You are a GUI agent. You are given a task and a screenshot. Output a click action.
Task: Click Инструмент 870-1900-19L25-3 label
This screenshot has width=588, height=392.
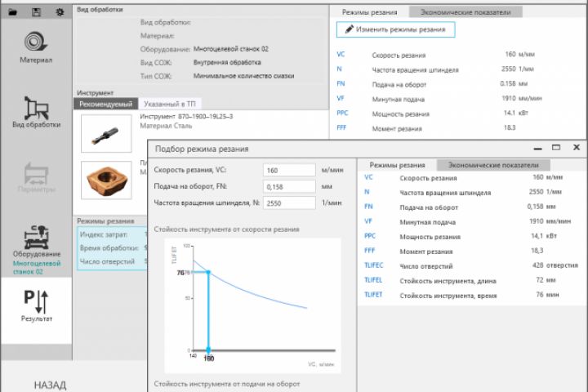point(186,116)
